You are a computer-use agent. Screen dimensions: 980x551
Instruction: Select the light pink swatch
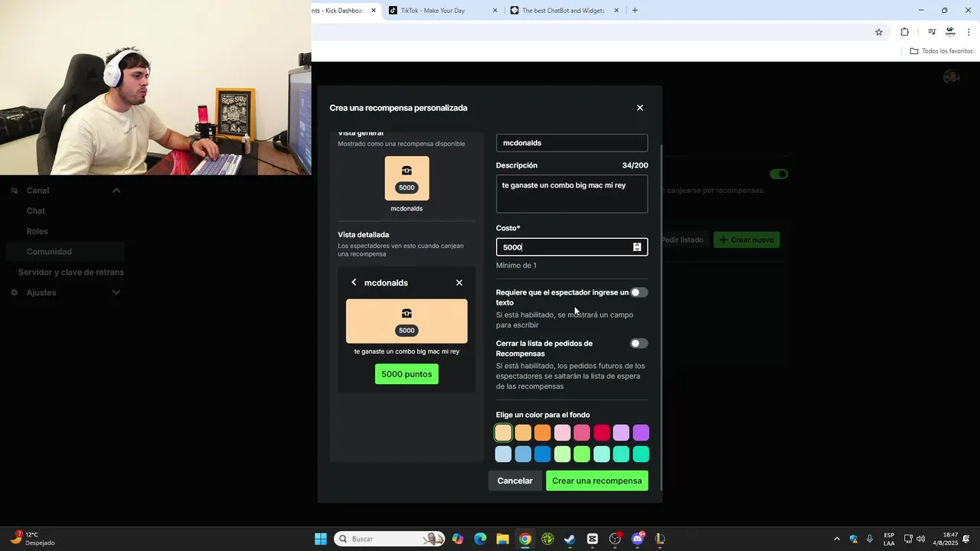563,433
